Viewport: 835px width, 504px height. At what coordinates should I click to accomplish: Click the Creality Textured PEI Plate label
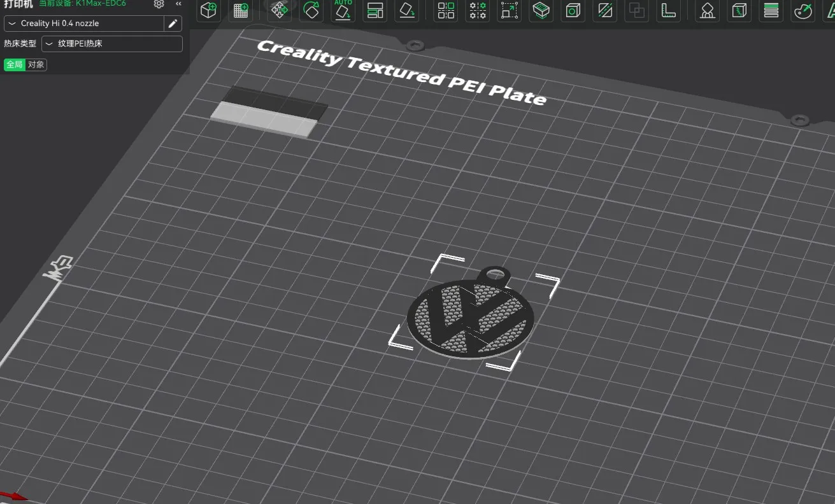(401, 71)
